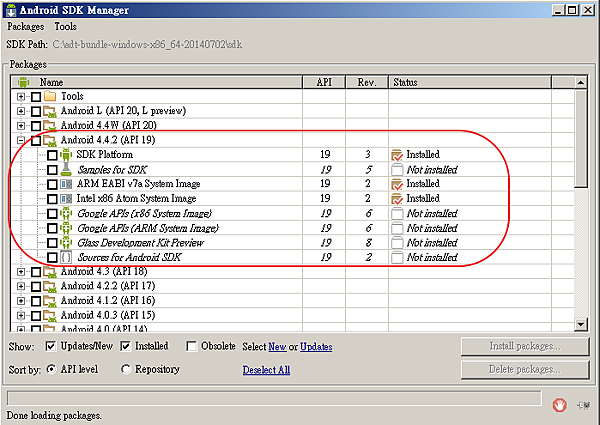Click the Android 4.4.2 (API 19) folder icon
600x425 pixels.
point(50,140)
